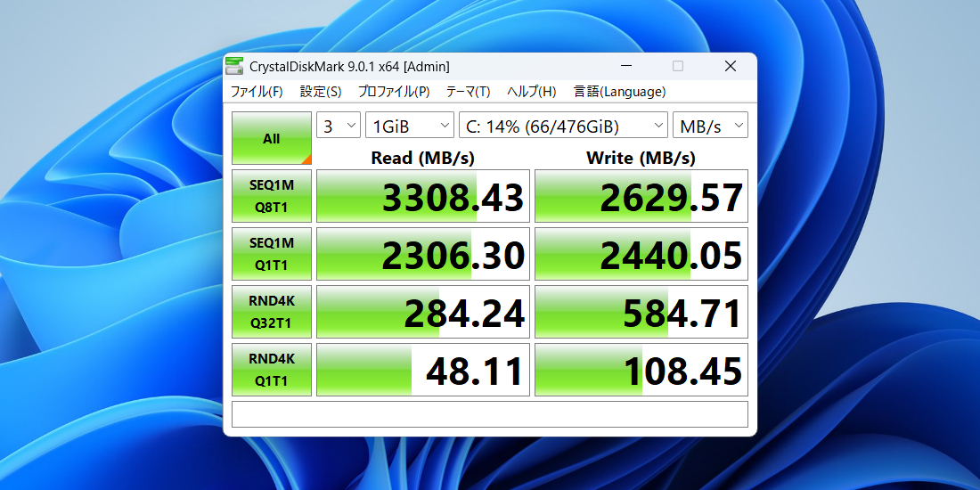
Task: Click the empty comment field at the bottom
Action: 489,414
